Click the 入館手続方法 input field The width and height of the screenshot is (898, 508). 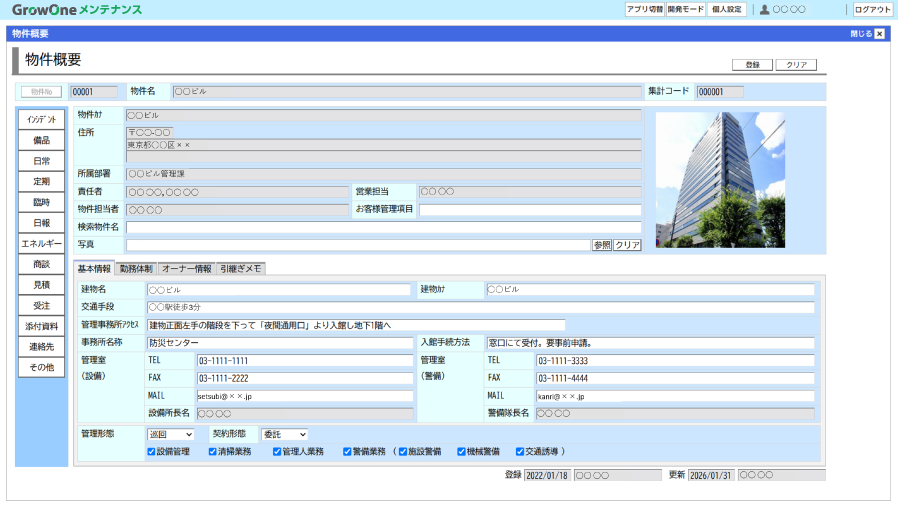(650, 343)
